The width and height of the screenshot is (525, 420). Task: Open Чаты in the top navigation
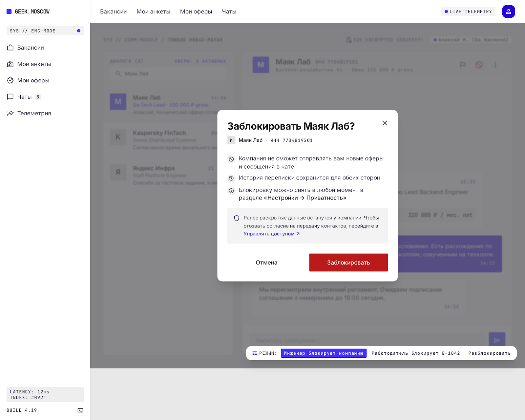(x=229, y=11)
